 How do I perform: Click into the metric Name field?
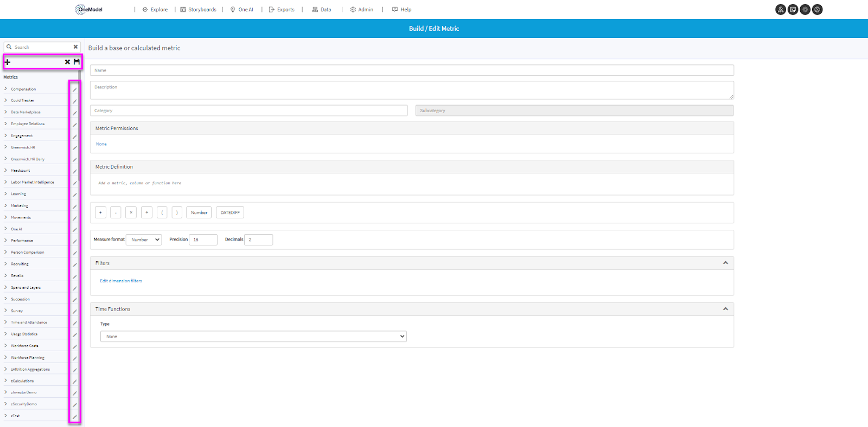(412, 70)
